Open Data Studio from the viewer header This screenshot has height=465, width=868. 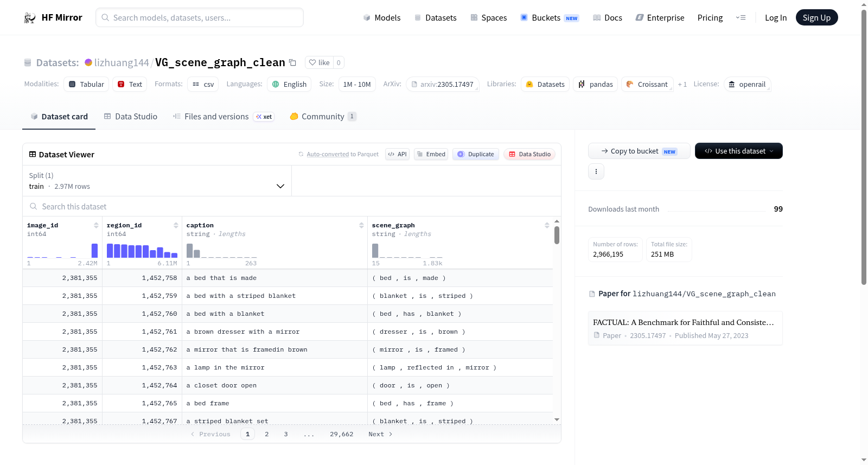(529, 154)
